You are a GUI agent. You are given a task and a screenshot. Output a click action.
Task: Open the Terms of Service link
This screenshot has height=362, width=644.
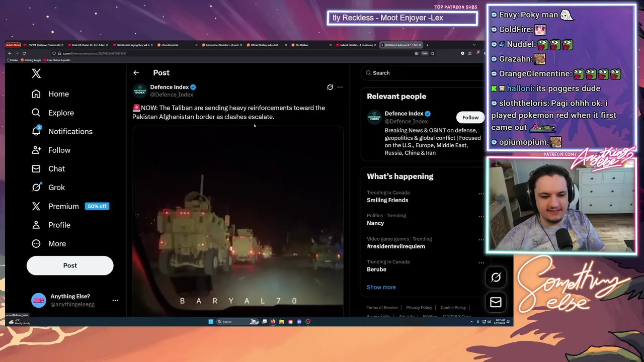point(382,308)
